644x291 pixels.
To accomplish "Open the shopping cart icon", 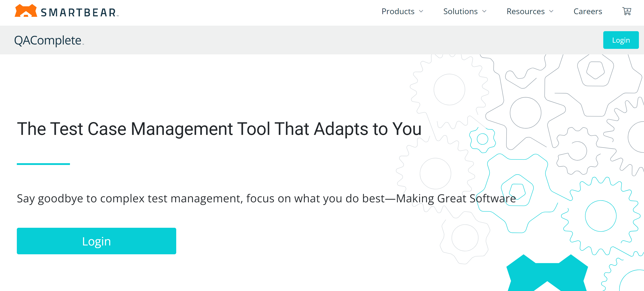I will 627,11.
